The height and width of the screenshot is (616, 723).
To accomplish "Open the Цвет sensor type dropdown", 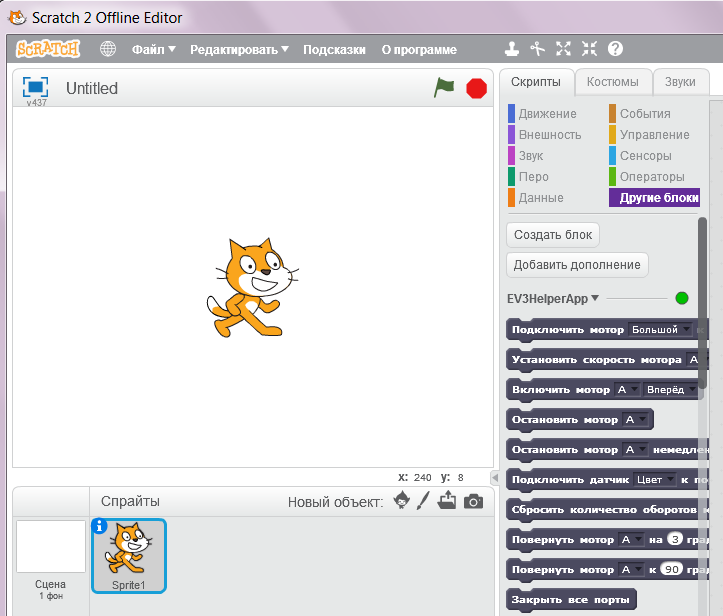I will 655,480.
